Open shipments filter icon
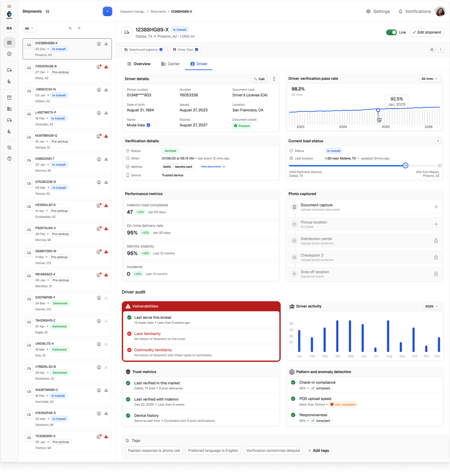 coord(79,28)
